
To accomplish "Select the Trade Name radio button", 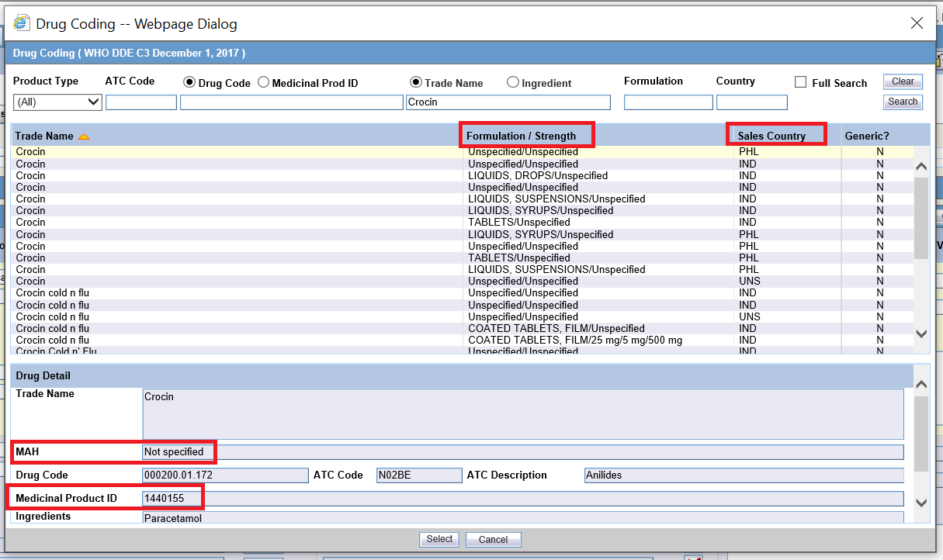I will [x=415, y=82].
